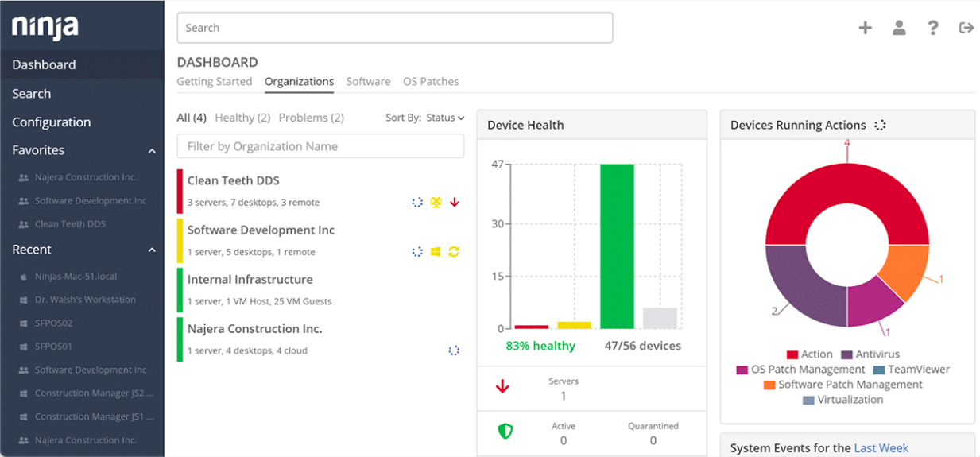
Task: Collapse the Favorites section
Action: [x=152, y=150]
